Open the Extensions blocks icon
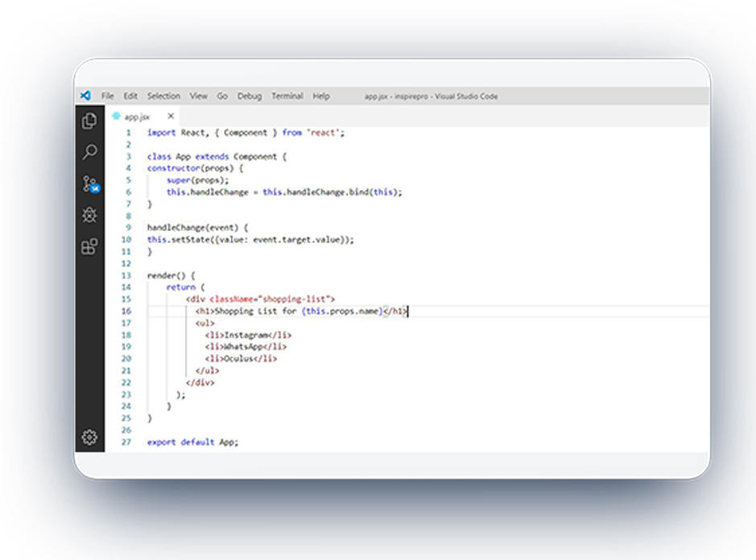 89,247
